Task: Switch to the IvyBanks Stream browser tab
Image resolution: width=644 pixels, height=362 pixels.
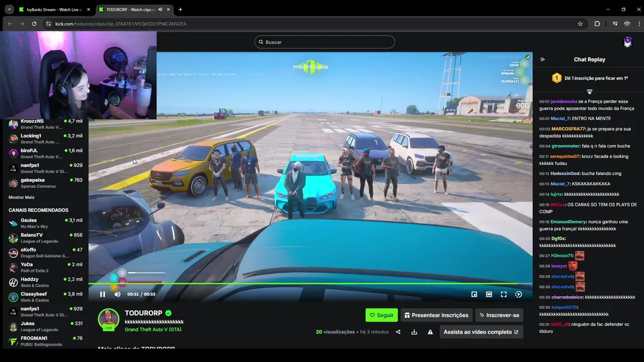Action: point(54,9)
